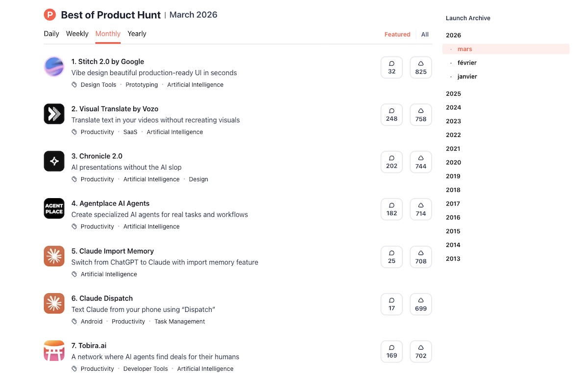Select février in the launch archive
588x382 pixels.
(x=467, y=63)
